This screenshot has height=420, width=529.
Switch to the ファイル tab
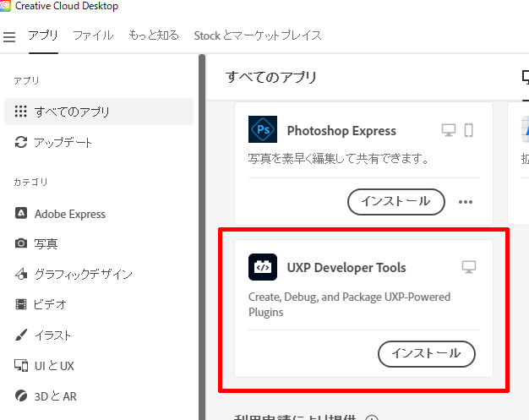94,35
